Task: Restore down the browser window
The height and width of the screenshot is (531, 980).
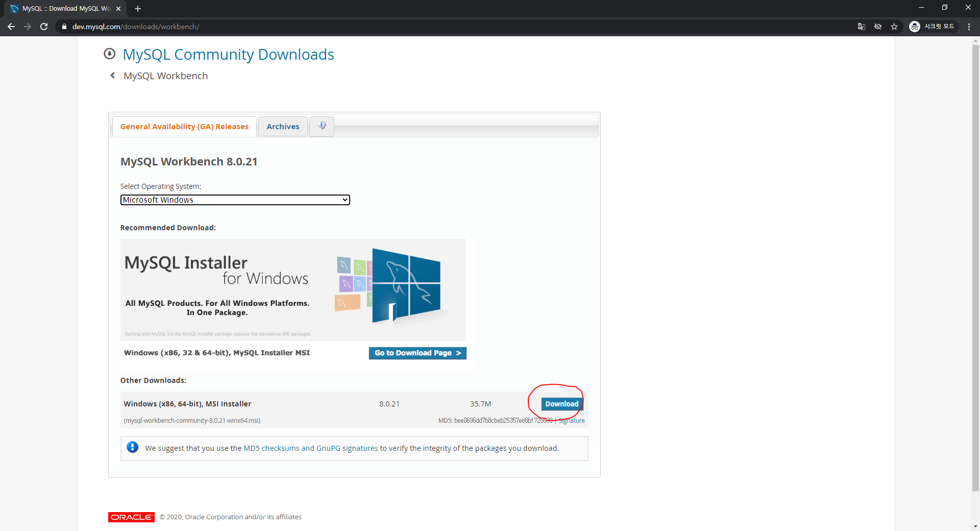Action: pyautogui.click(x=945, y=8)
